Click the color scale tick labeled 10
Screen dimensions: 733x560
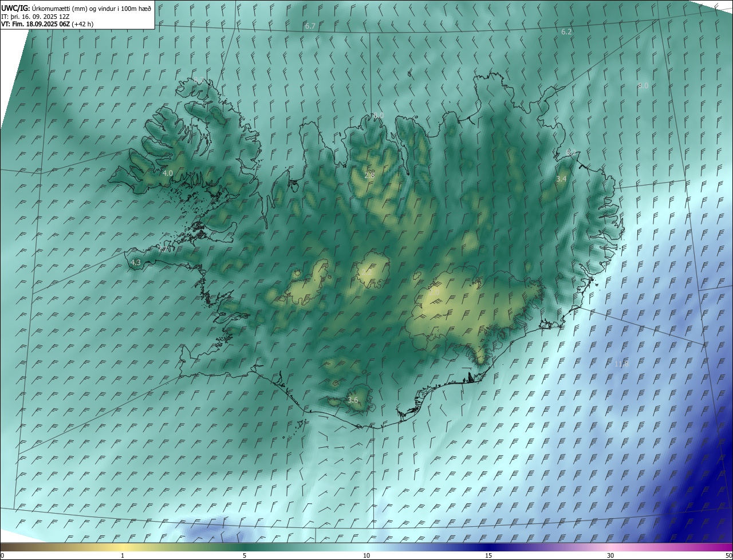(366, 555)
